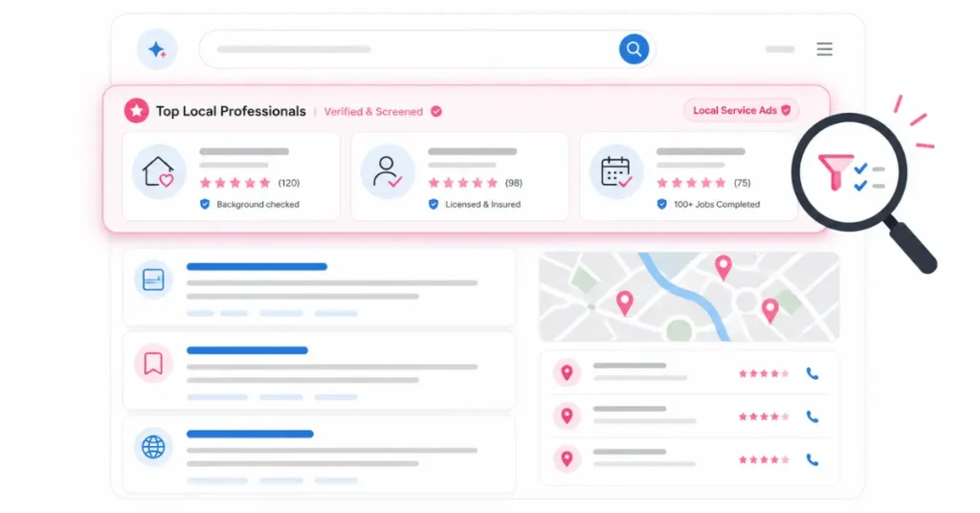Click the phone icon on third listing
This screenshot has width=980, height=513.
pos(813,460)
